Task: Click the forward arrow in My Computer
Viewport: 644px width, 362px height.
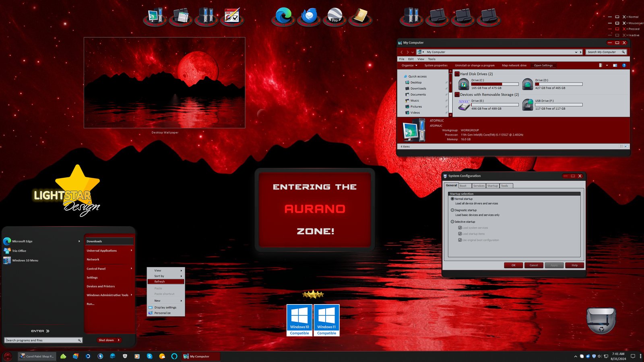Action: tap(407, 52)
